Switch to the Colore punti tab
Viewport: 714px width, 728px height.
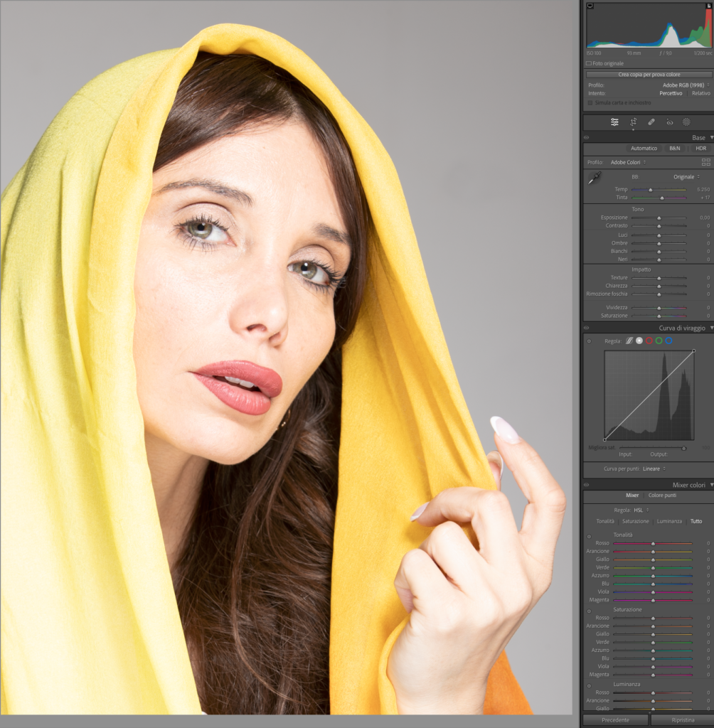coord(662,496)
